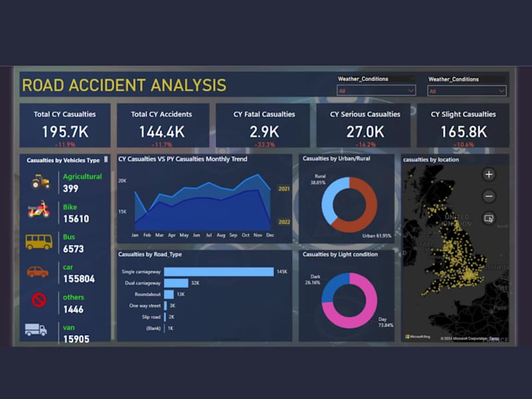Image resolution: width=532 pixels, height=399 pixels.
Task: Select the yellow Bus icon
Action: (x=38, y=242)
